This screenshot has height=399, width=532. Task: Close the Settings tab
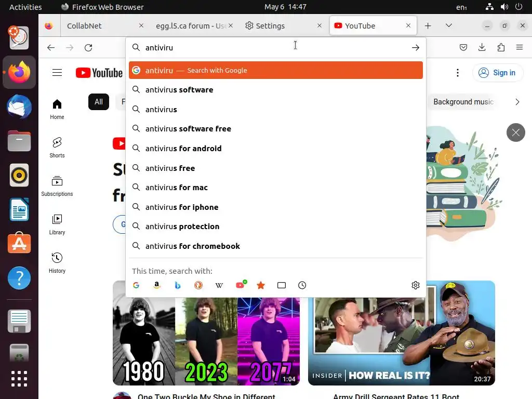coord(320,25)
